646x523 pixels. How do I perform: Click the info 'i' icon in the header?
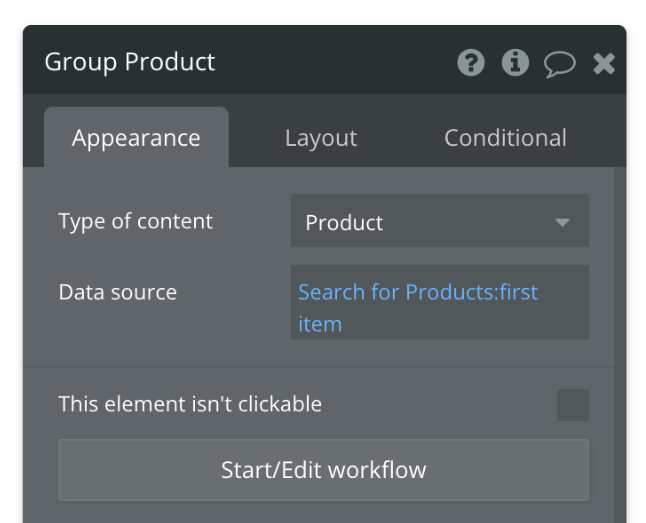(x=515, y=63)
